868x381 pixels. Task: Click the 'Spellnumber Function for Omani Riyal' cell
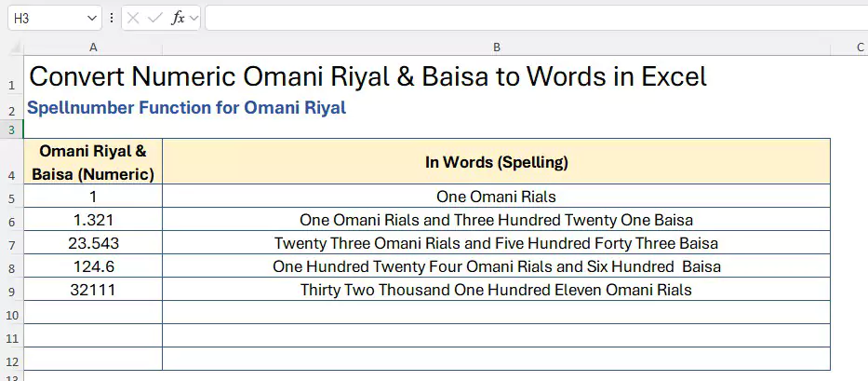tap(186, 108)
